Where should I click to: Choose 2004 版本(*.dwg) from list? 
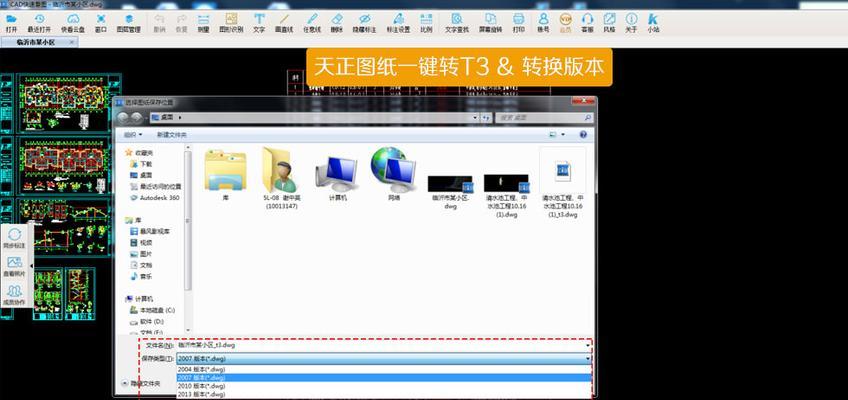(x=384, y=370)
